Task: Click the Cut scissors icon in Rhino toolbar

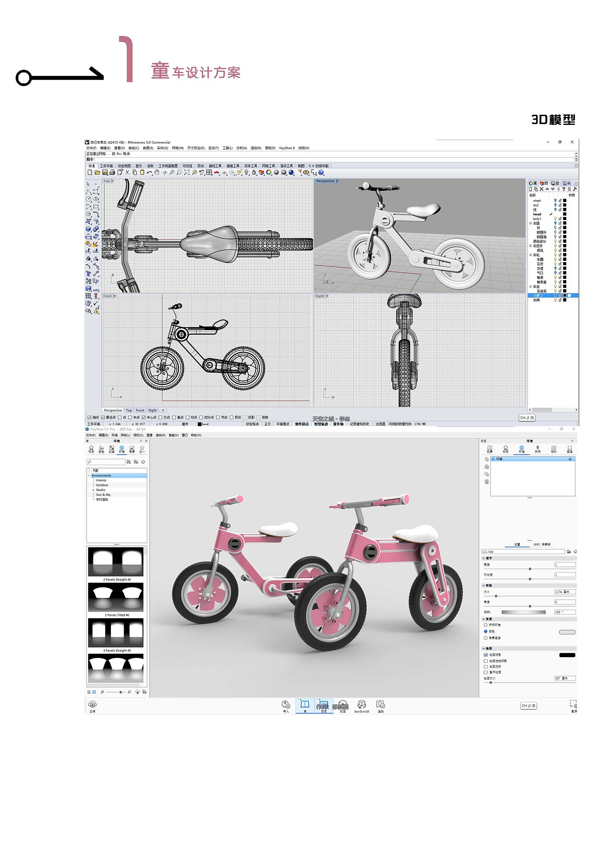Action: [x=128, y=172]
